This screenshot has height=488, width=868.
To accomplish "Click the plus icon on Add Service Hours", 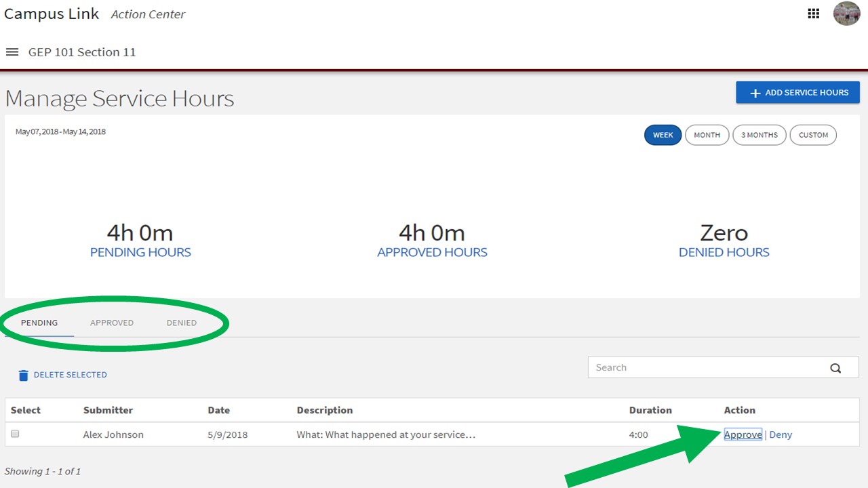I will tap(755, 92).
